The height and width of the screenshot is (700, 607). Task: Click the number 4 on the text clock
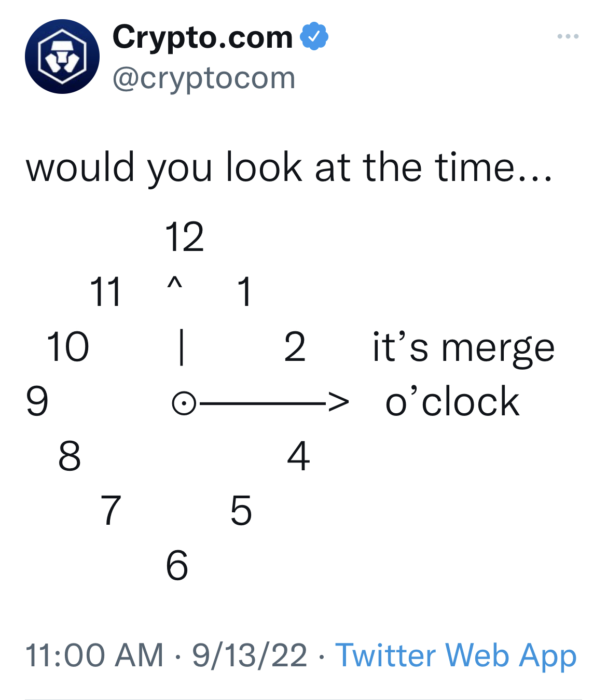click(x=298, y=456)
